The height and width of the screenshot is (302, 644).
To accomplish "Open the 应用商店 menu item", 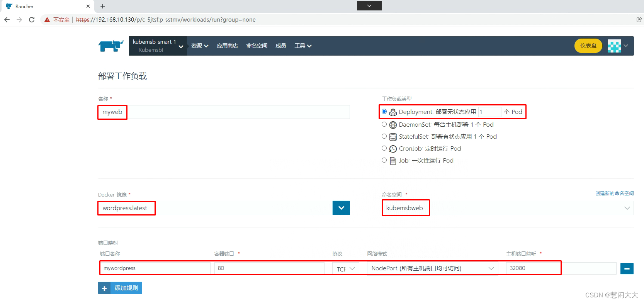I will click(x=227, y=46).
